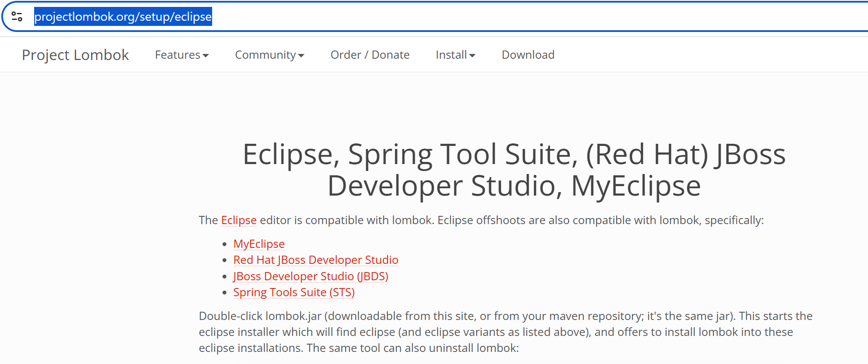
Task: Click the paragraph starting 'Double-click lombok.jar'
Action: pyautogui.click(x=506, y=332)
